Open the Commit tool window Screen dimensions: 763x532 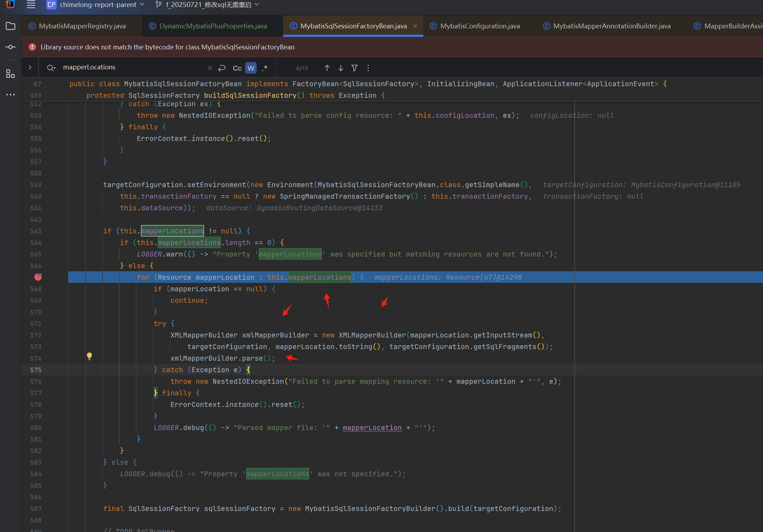click(11, 47)
